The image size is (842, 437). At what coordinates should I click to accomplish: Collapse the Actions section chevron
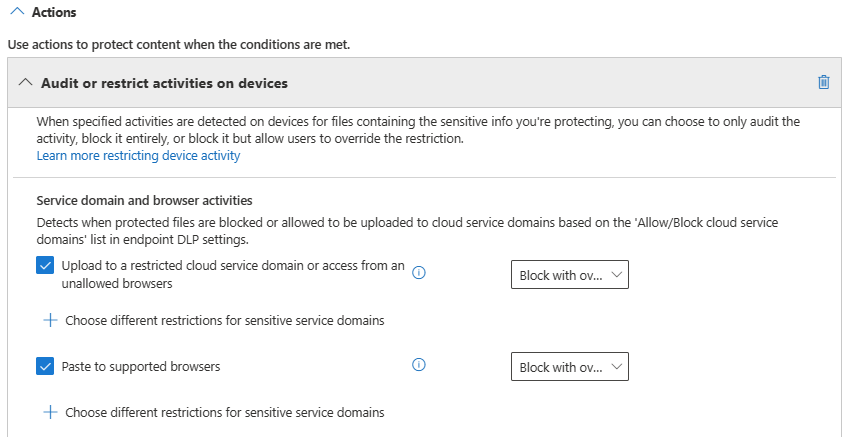[x=16, y=12]
